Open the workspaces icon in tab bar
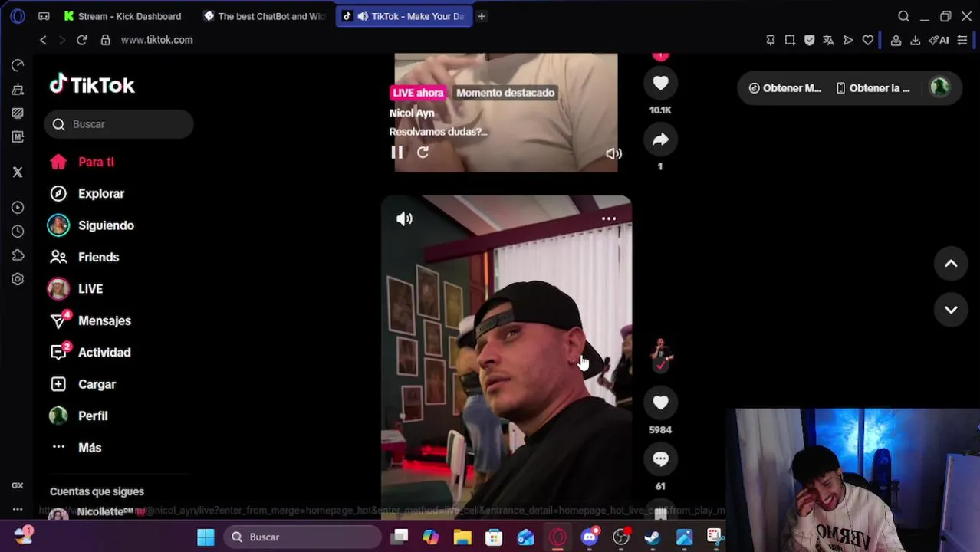This screenshot has width=980, height=552. click(44, 16)
